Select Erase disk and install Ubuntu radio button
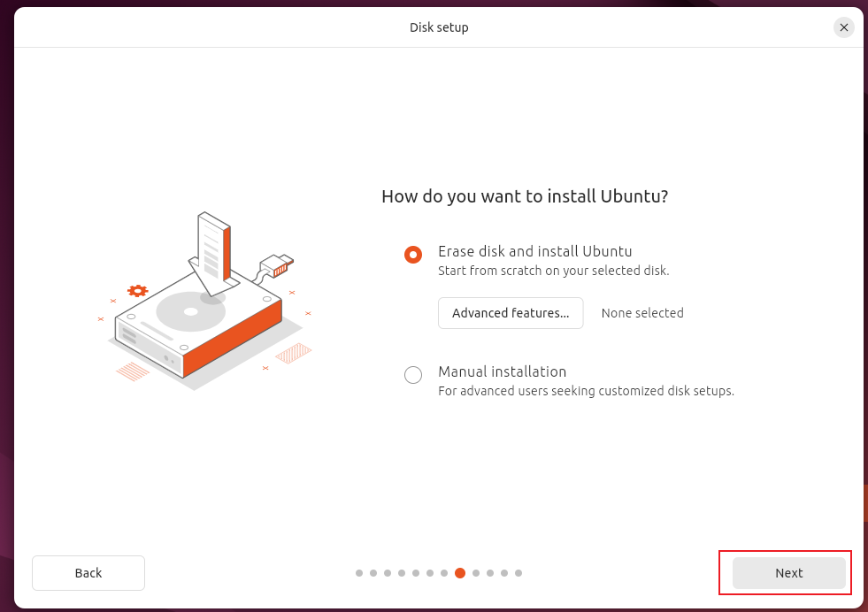Viewport: 868px width, 612px height. click(x=413, y=255)
